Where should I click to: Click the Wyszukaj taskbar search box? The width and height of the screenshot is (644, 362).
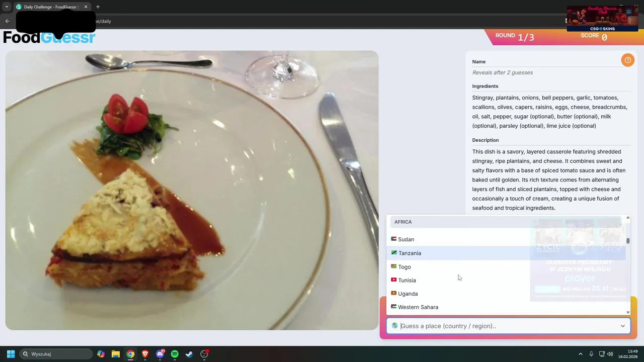pyautogui.click(x=56, y=354)
